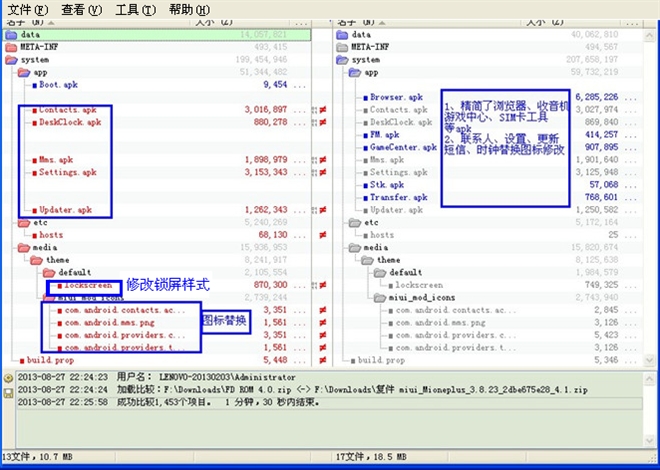Select FM.apk in right pane

click(x=384, y=135)
